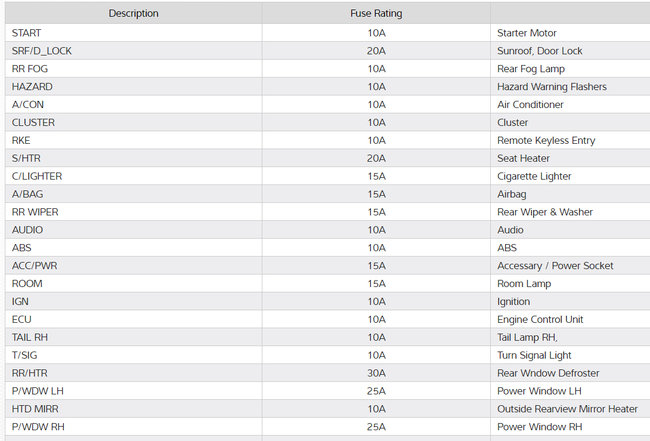Image resolution: width=650 pixels, height=441 pixels.
Task: Click the Fuse Rating column header
Action: (376, 14)
